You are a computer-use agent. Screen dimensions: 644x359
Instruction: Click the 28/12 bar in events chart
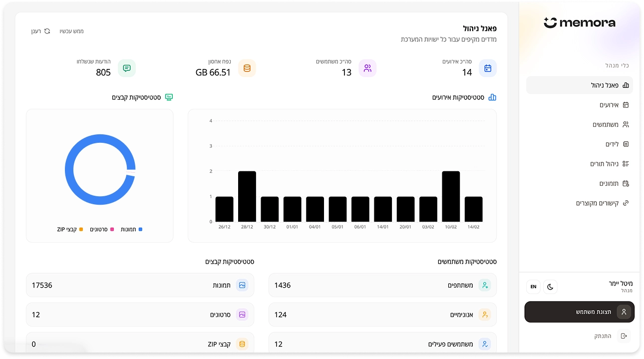click(x=247, y=196)
